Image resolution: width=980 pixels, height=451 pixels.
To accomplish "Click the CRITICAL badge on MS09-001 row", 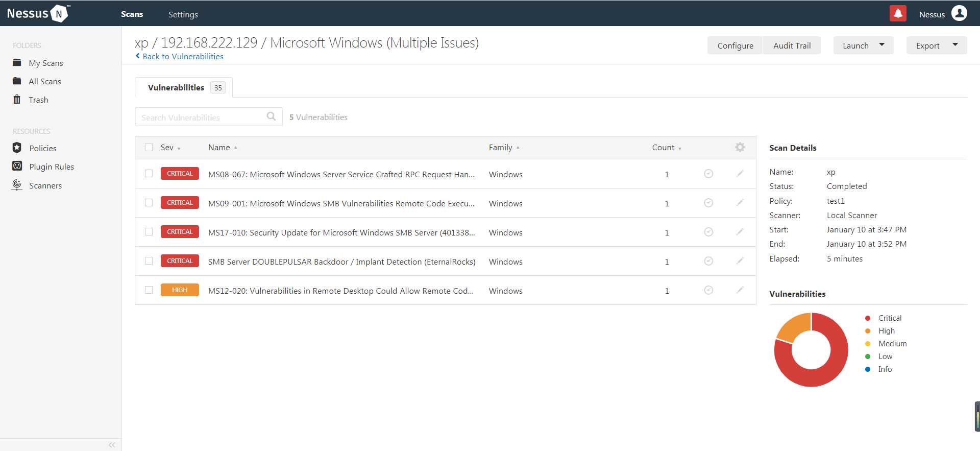I will pos(180,203).
